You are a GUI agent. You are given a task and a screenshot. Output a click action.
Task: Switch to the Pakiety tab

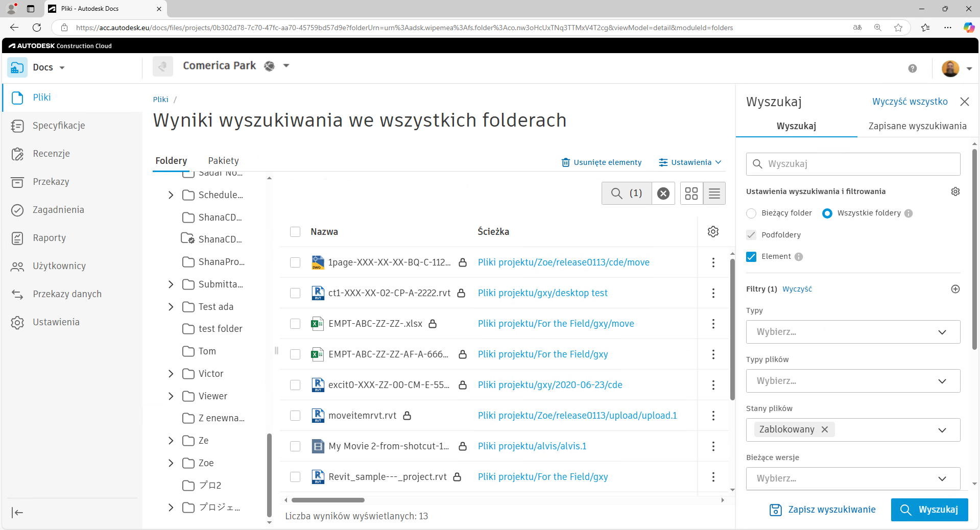pyautogui.click(x=223, y=160)
